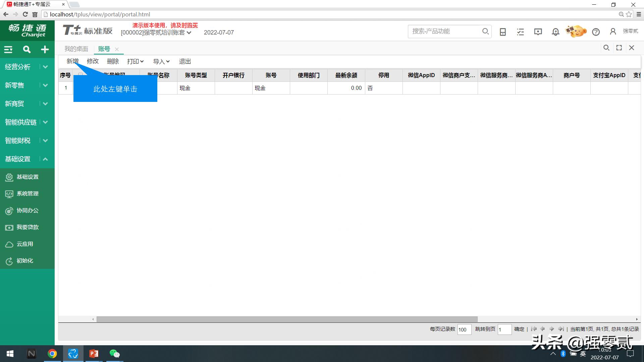644x362 pixels.
Task: Open the customer service mascot icon
Action: tap(576, 31)
